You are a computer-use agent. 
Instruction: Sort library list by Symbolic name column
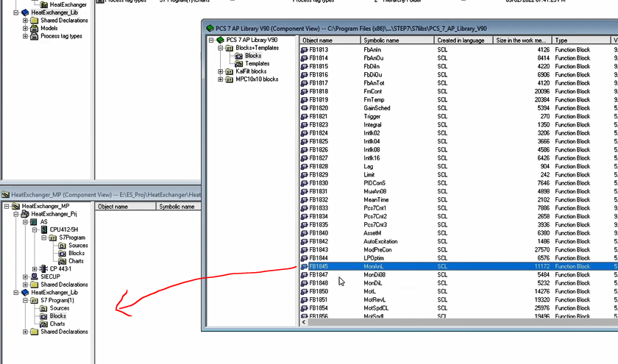coord(397,40)
